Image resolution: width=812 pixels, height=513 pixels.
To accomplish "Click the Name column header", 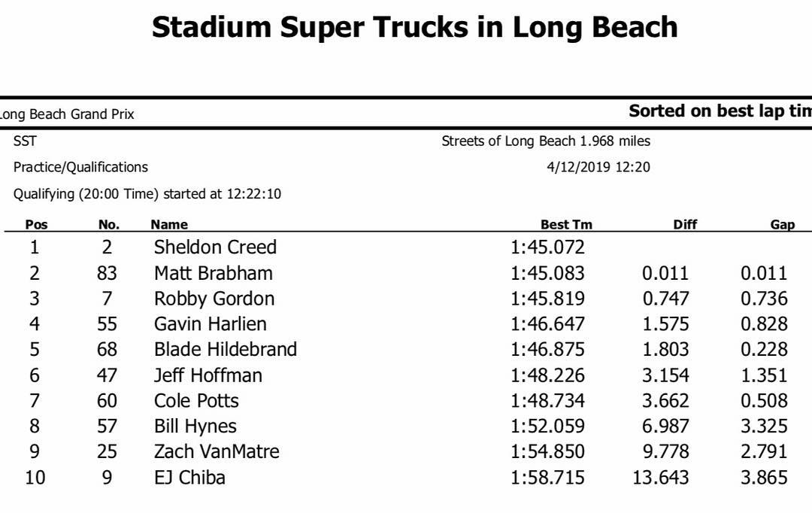I will 169,224.
